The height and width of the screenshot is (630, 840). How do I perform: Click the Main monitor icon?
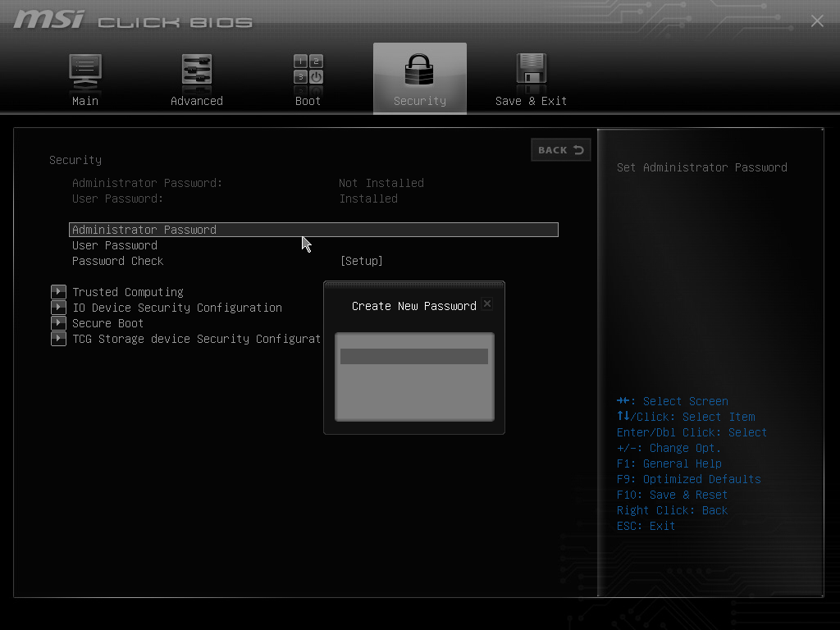[x=85, y=71]
